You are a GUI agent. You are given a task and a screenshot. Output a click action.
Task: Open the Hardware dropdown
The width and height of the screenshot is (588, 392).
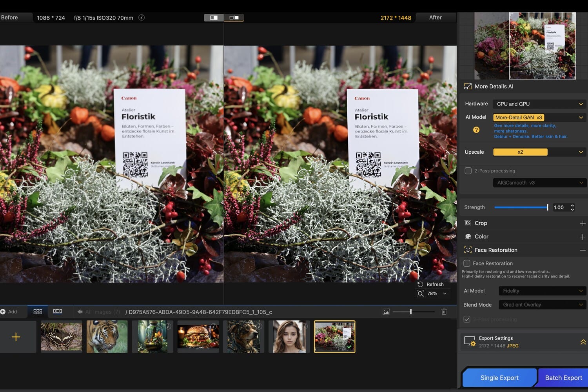[x=539, y=104]
